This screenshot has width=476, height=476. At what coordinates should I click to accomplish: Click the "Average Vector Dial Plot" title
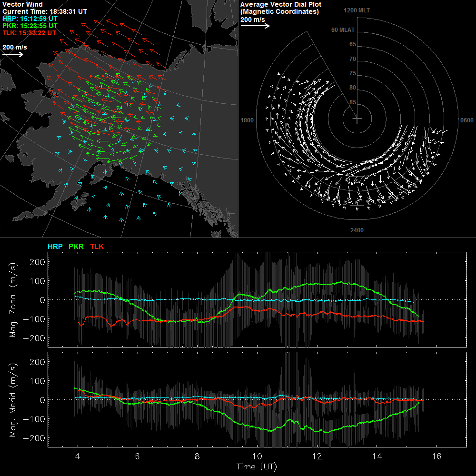[281, 4]
